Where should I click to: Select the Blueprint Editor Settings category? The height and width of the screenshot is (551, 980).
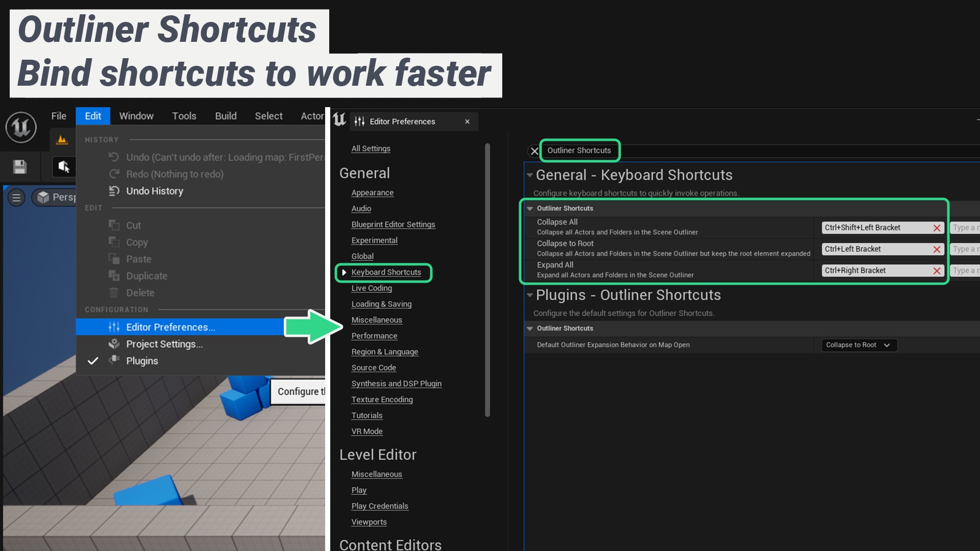pyautogui.click(x=393, y=224)
